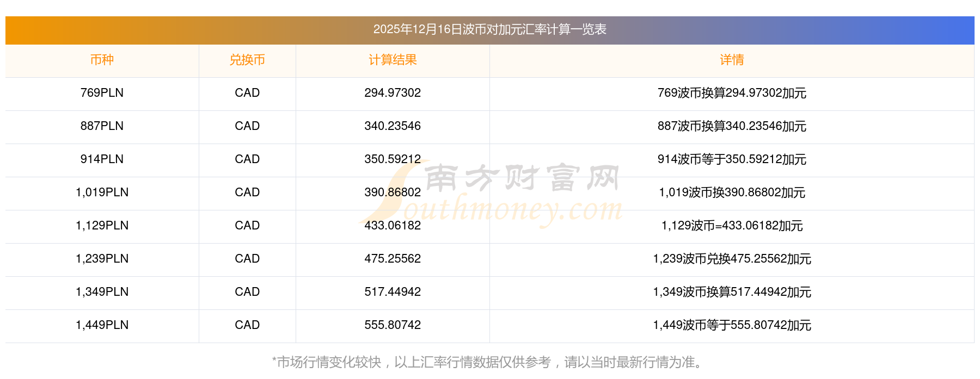Click CAD in the 1,019PLN row
The image size is (980, 379).
point(247,192)
